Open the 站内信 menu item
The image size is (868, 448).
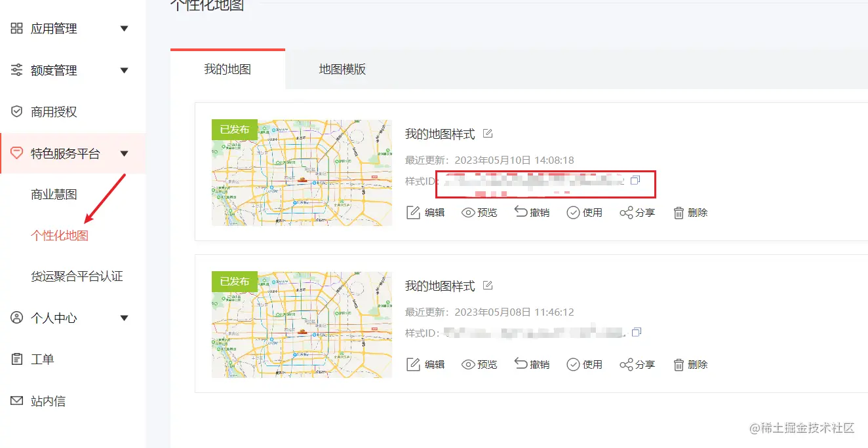(x=48, y=401)
